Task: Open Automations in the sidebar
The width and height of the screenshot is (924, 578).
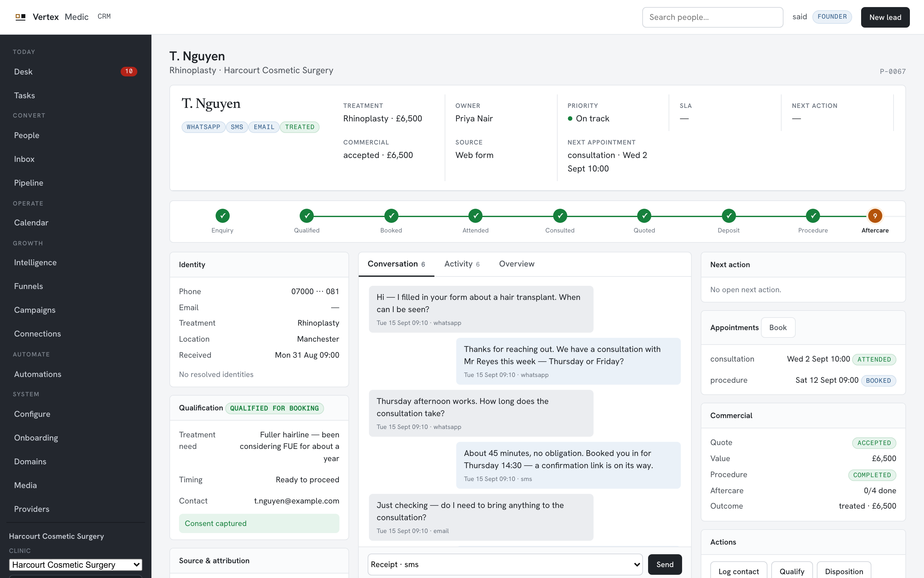Action: click(76, 374)
